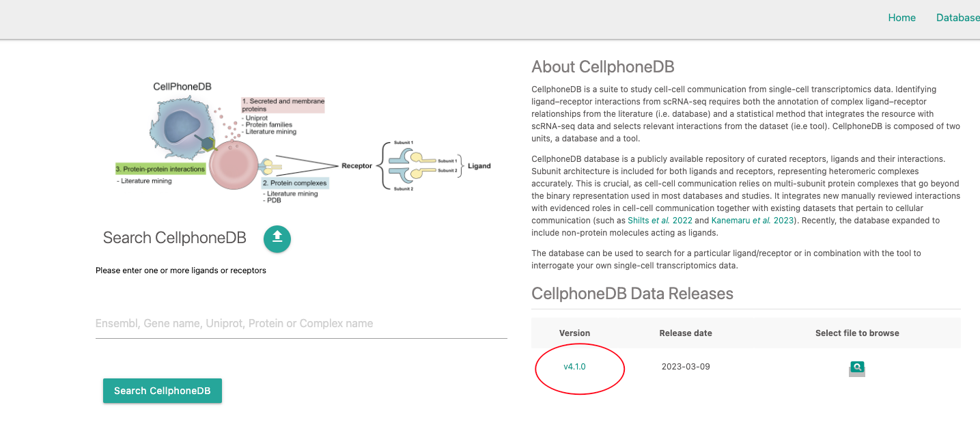Viewport: 980px width, 431px height.
Task: Open the upload dataset icon beside Search CellphoneDB
Action: 277,239
